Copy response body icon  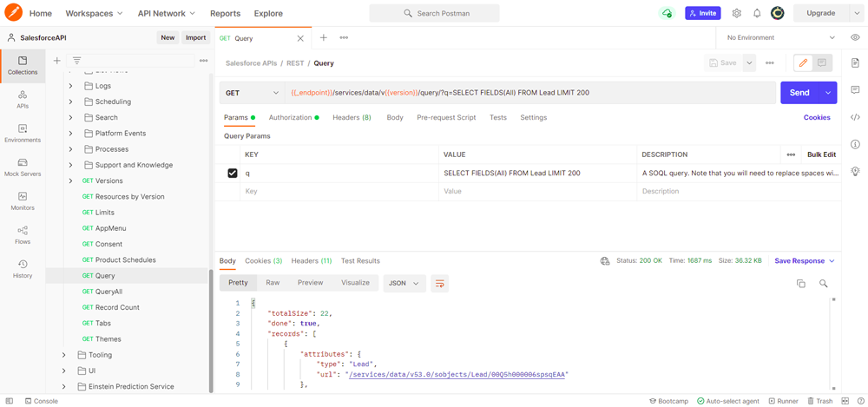click(800, 284)
